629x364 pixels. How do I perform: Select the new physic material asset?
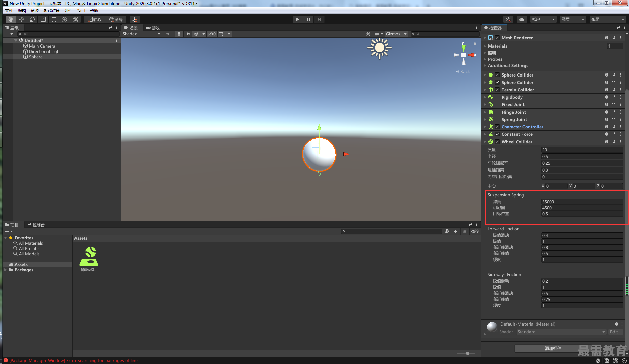89,259
